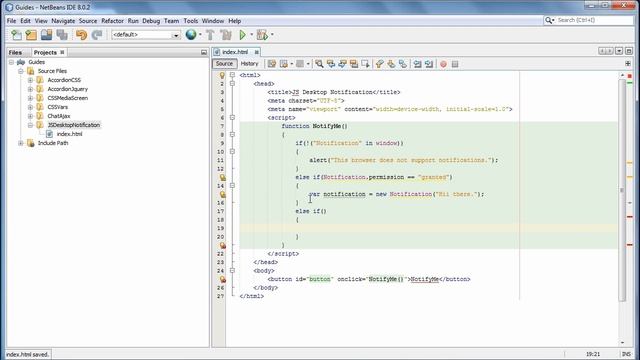This screenshot has height=360, width=640.
Task: Switch the editor to History view
Action: click(249, 64)
